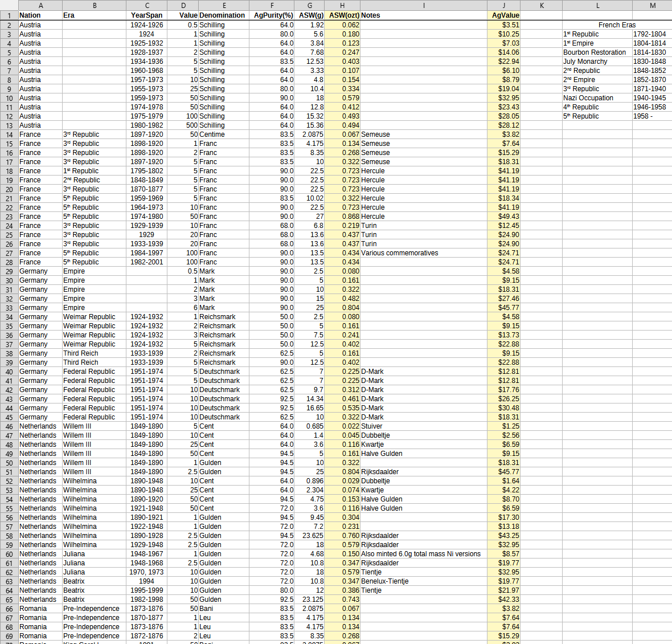Click the '1792-1804' cell
Viewport: 672px width, 644px height.
(x=652, y=34)
